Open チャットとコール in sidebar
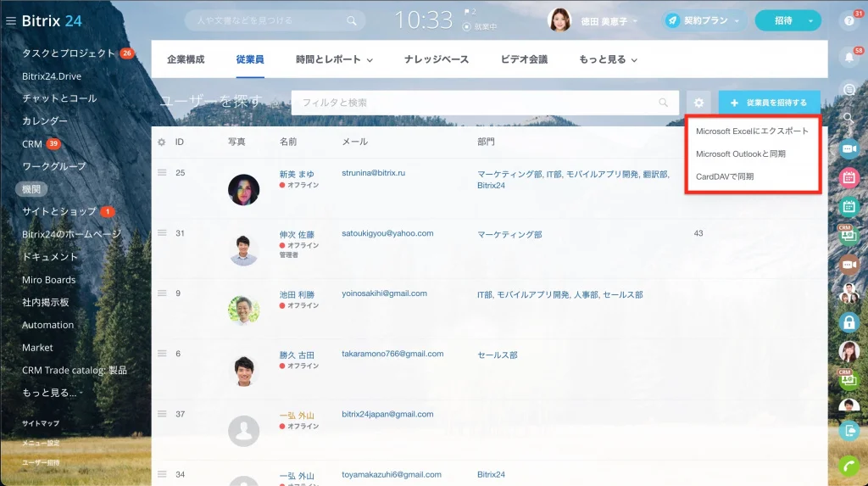 coord(59,98)
